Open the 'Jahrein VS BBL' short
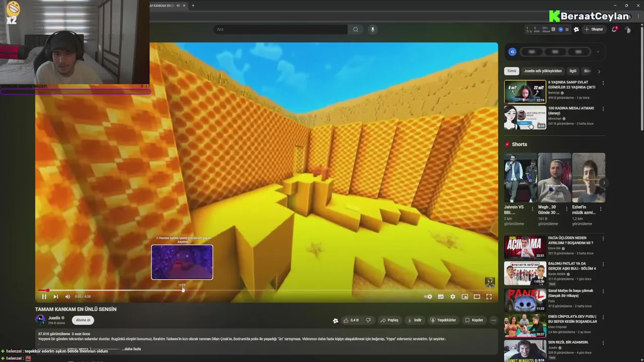644x362 pixels. coord(520,177)
